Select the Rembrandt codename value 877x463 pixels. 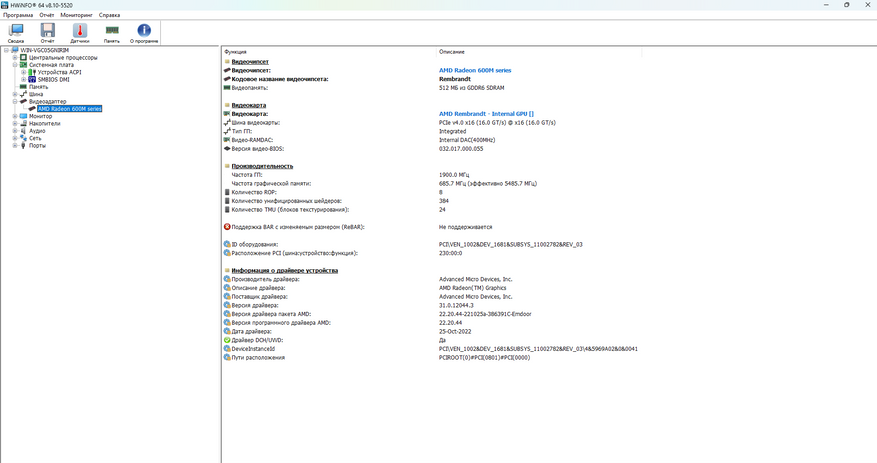(455, 79)
